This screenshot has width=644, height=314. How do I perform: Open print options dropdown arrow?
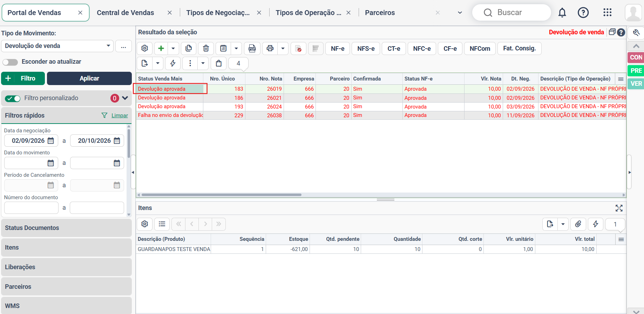pos(283,48)
